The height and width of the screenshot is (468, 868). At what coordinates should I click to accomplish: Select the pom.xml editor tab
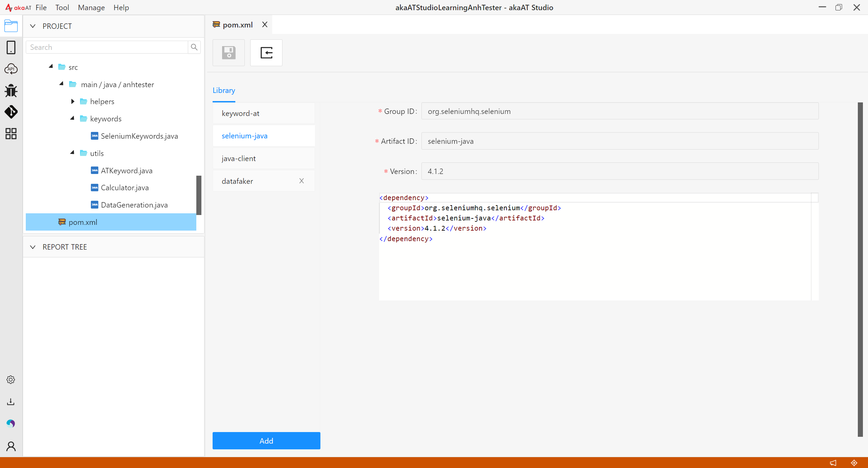(237, 25)
